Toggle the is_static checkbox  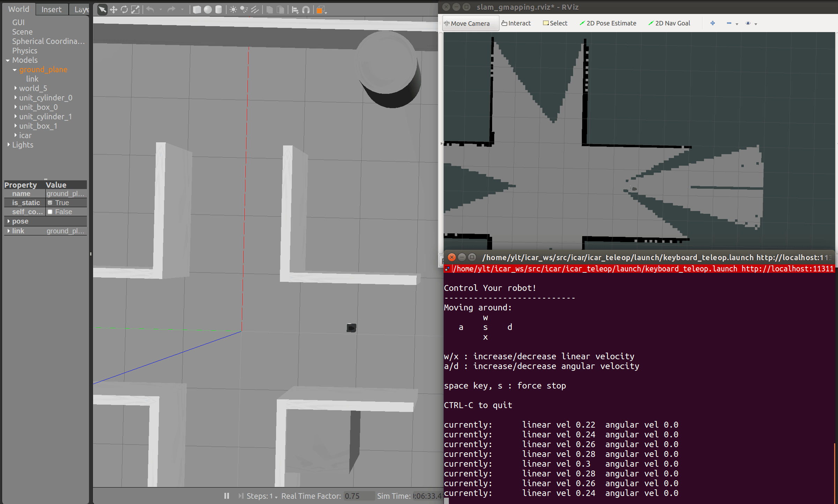pyautogui.click(x=50, y=203)
